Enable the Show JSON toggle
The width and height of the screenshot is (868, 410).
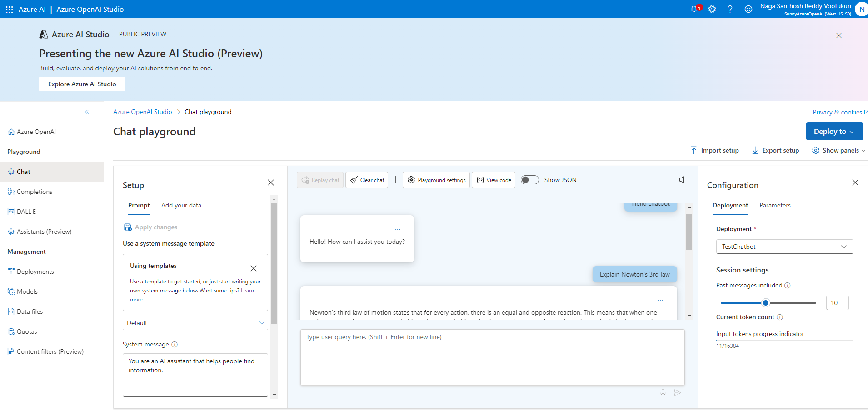tap(529, 179)
